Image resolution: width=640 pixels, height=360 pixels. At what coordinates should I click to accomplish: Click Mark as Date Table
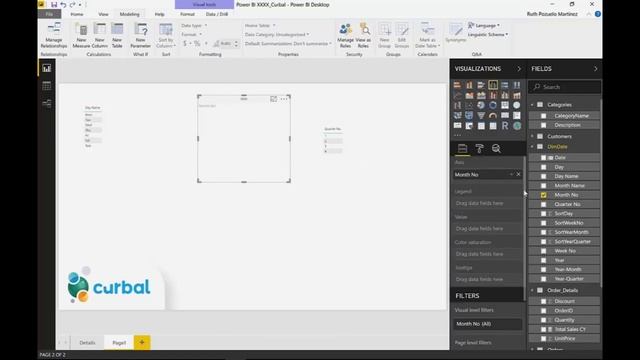click(427, 36)
